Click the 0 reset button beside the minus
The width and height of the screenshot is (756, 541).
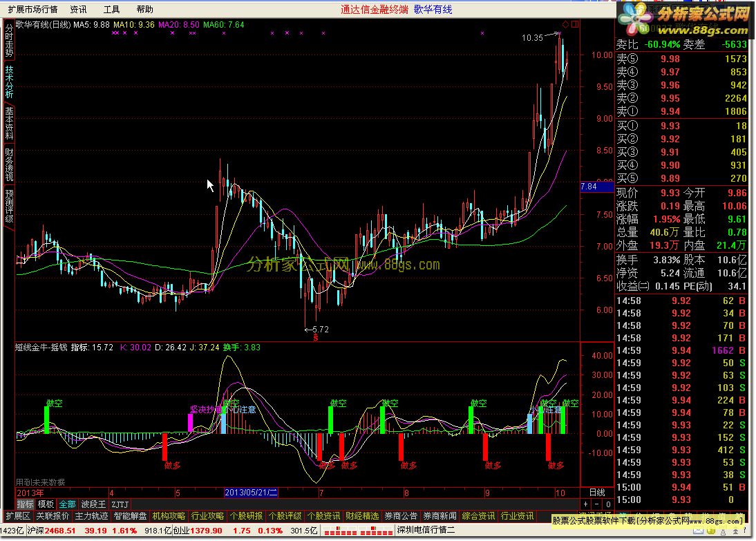pyautogui.click(x=608, y=504)
